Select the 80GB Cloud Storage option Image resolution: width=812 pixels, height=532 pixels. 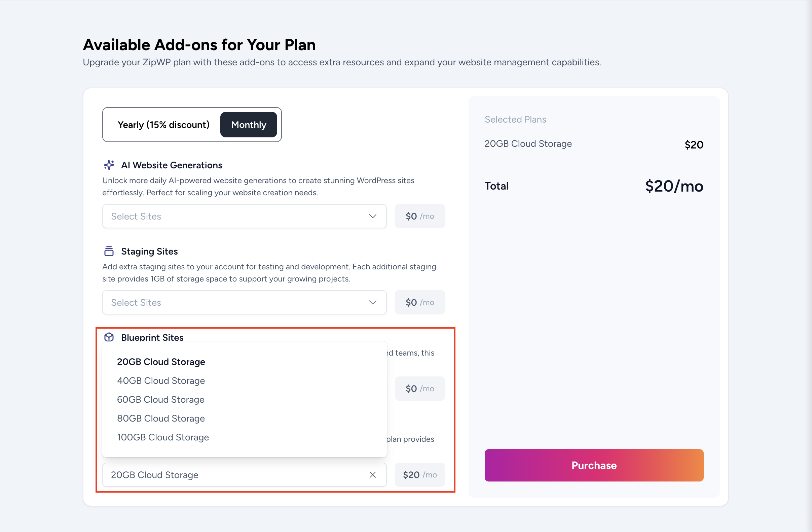tap(161, 418)
